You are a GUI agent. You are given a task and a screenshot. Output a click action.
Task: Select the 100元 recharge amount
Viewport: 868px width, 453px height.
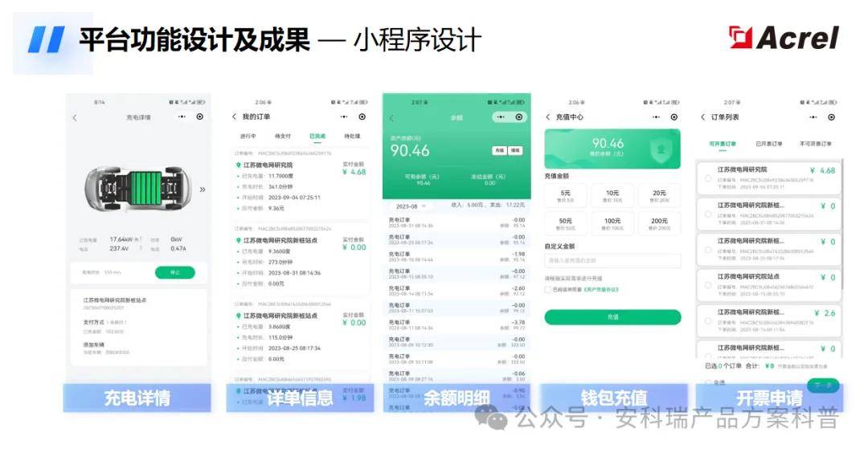612,224
